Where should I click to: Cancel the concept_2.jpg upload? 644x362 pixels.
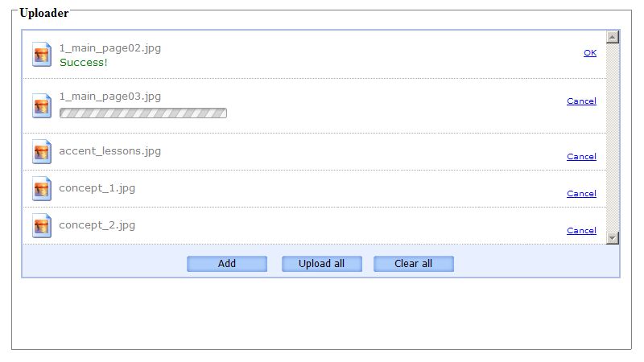pos(581,230)
